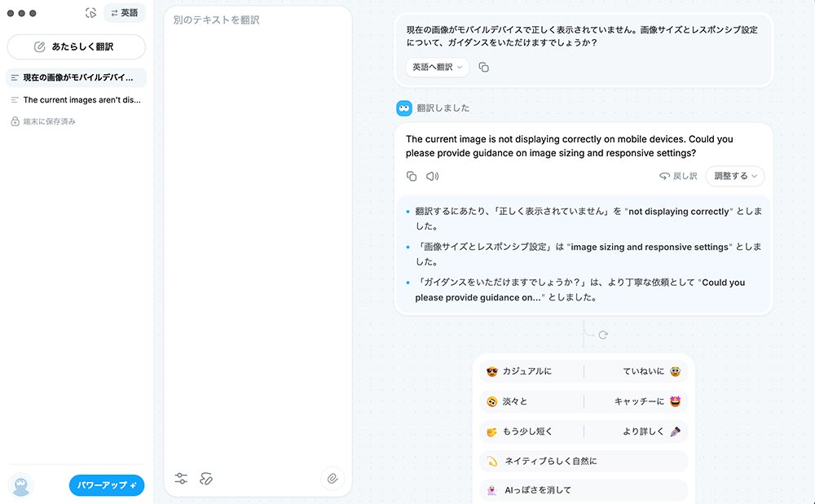Image resolution: width=815 pixels, height=504 pixels.
Task: Select the 現在の画像がモバイルデバイ... history item
Action: (x=77, y=77)
